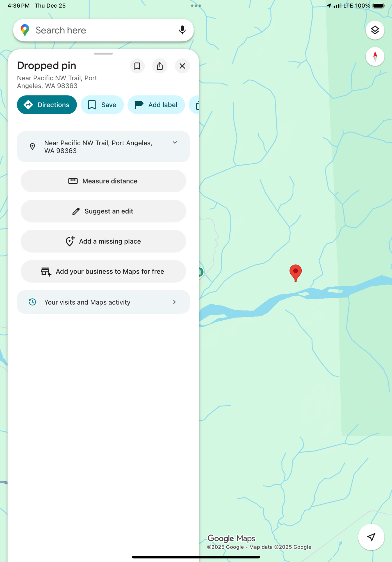Viewport: 392px width, 562px height.
Task: Tap the green marker at panel edge
Action: click(200, 272)
